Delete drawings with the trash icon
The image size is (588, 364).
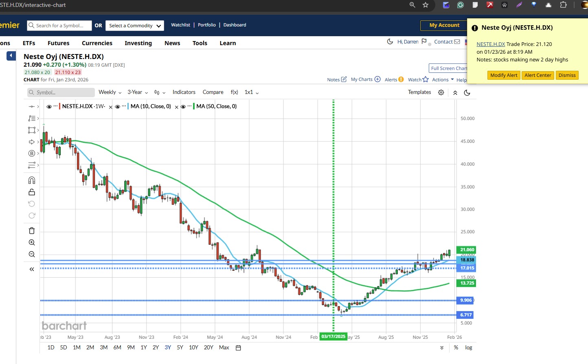[x=32, y=231]
